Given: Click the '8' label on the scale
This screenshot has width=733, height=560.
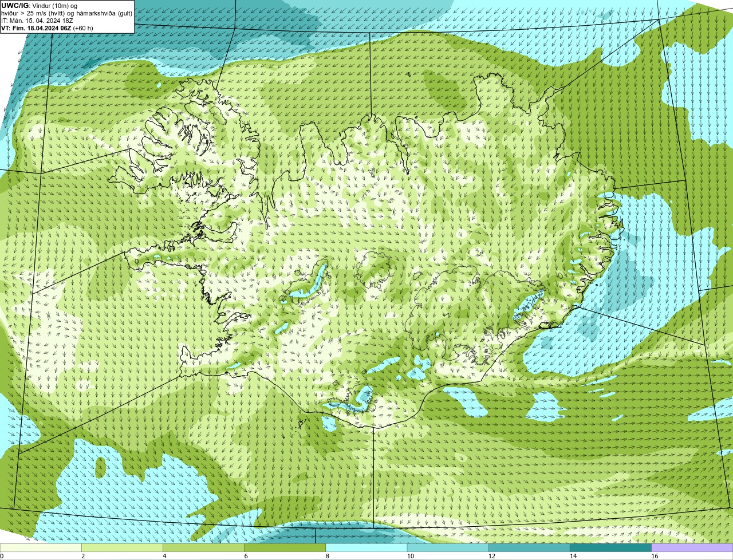Looking at the screenshot, I should click(328, 556).
